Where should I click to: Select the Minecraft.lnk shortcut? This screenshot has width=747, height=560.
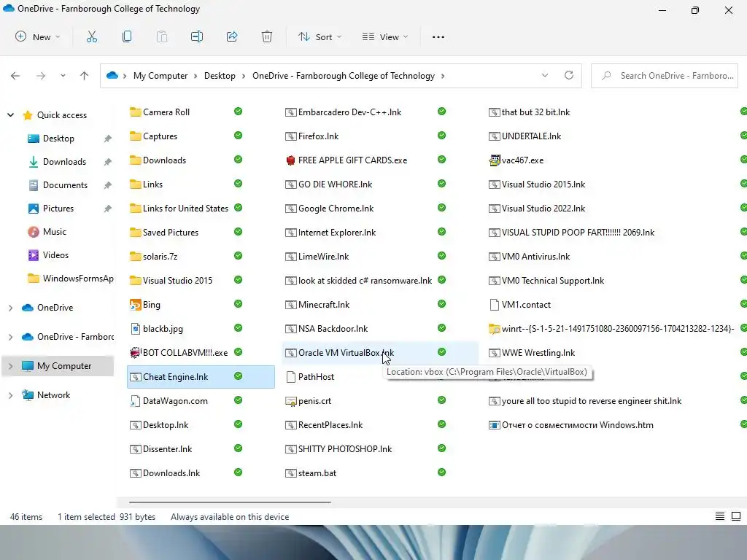[x=317, y=305]
